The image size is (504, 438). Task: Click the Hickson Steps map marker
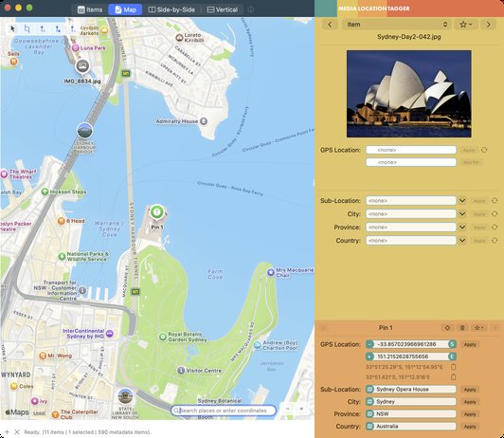(45, 192)
